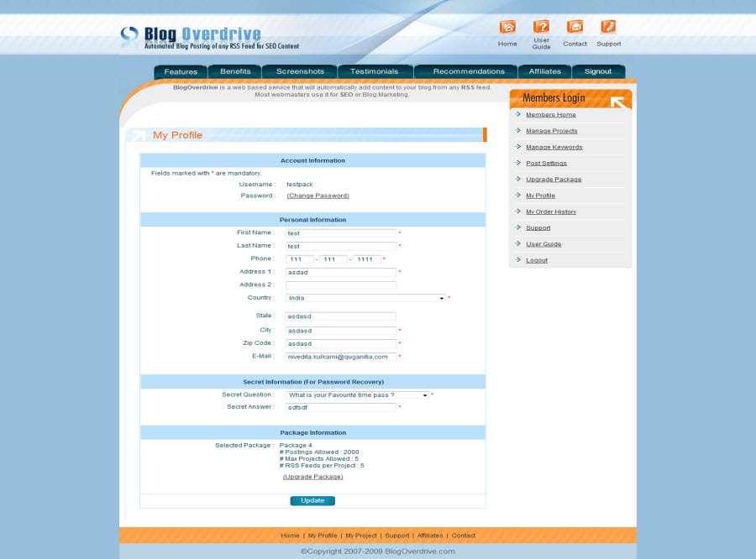This screenshot has height=559, width=756.
Task: Click the arrow icon beside sidebar User Guide
Action: (518, 243)
